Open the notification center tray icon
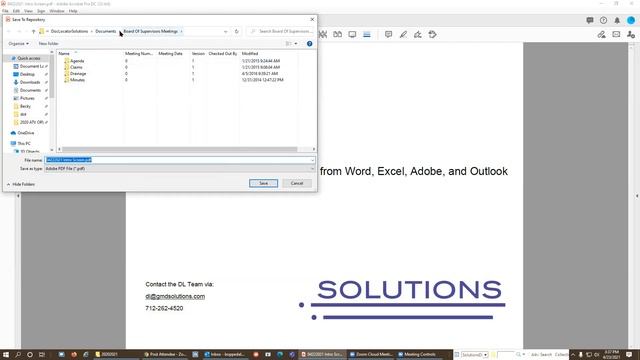This screenshot has width=640, height=360. 629,355
